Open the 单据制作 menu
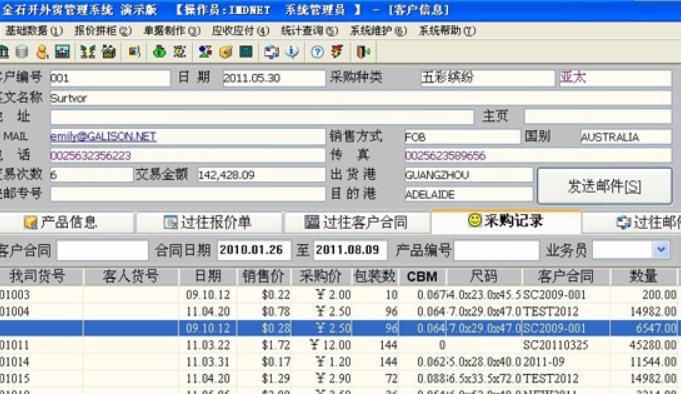 pos(172,31)
